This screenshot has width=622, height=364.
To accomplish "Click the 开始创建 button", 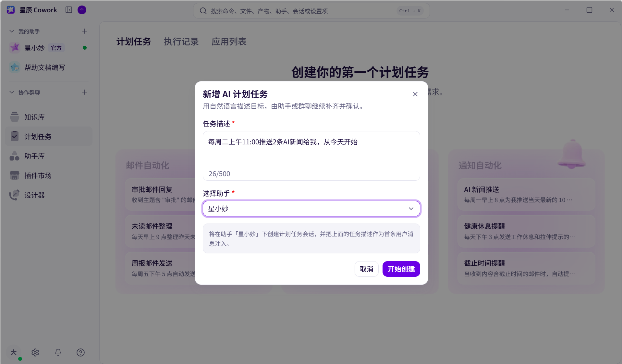I will [x=401, y=269].
